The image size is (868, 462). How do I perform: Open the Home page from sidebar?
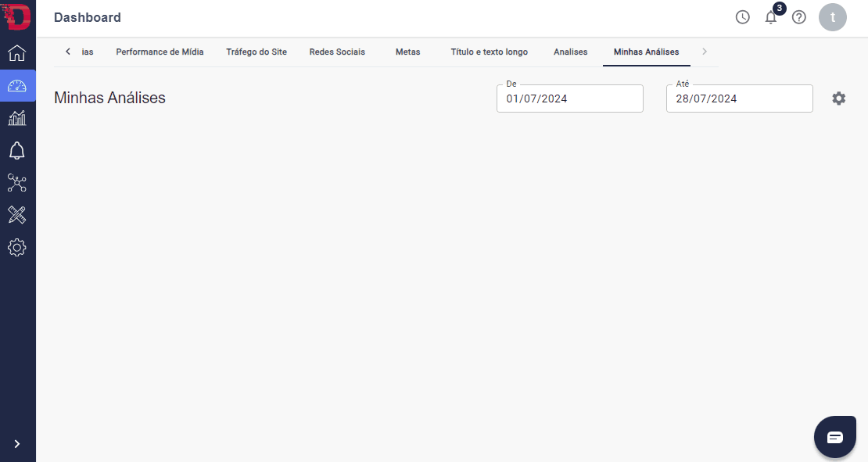[17, 53]
